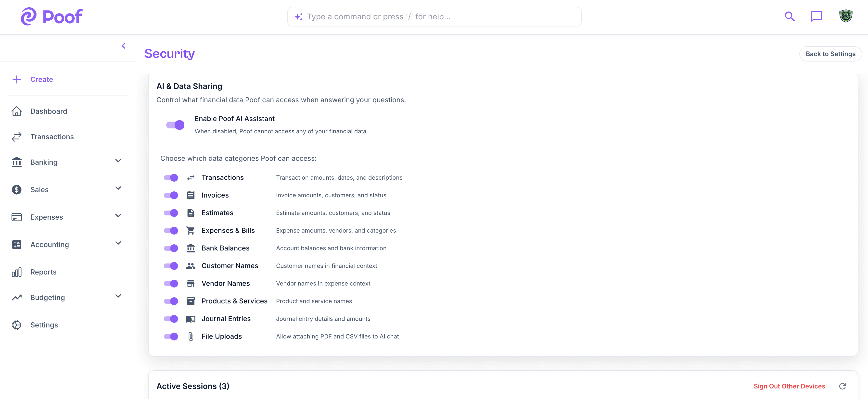Click Sign Out Other Devices

[790, 386]
